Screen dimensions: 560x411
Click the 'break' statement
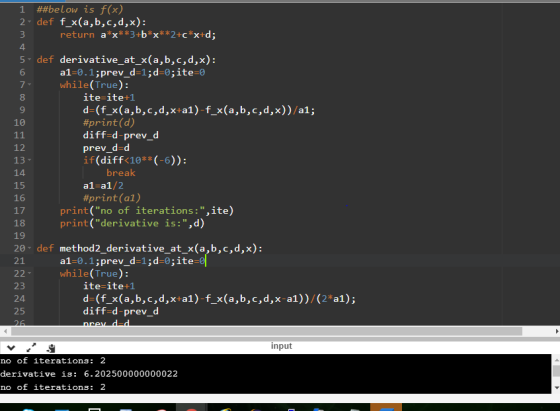121,173
